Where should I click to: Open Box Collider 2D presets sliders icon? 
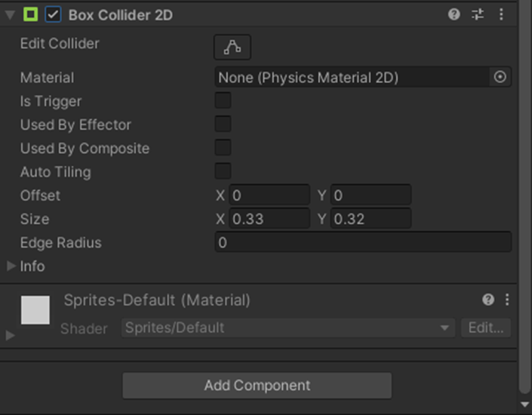coord(478,14)
